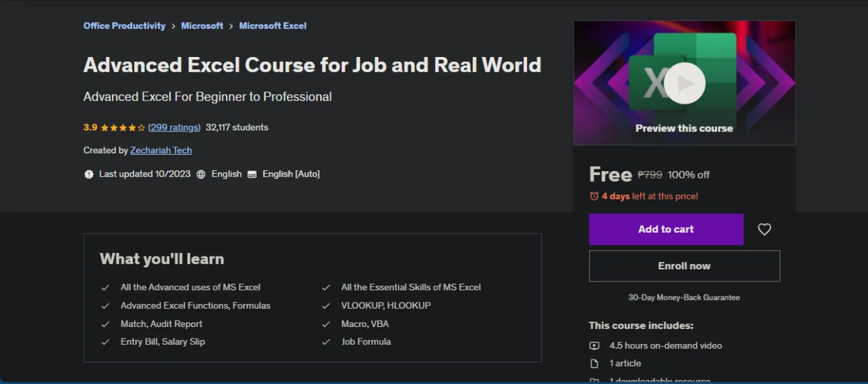
Task: Add to cart purple button
Action: pos(666,229)
